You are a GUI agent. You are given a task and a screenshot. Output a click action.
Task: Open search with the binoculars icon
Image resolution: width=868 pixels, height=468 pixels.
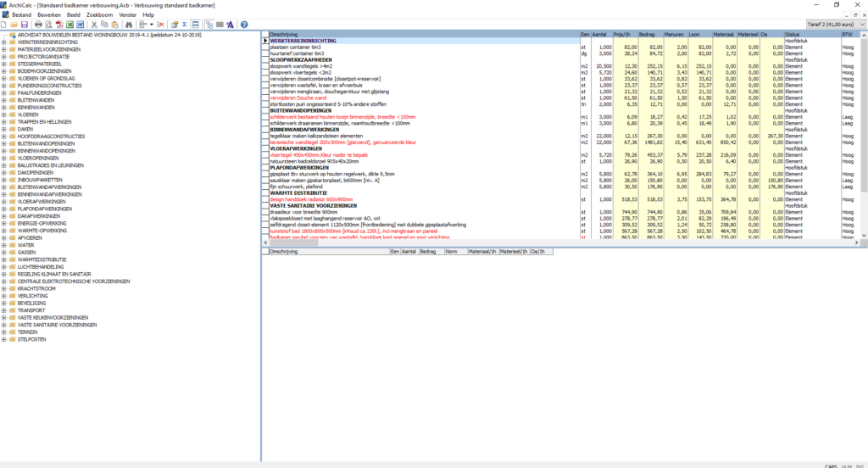[129, 25]
